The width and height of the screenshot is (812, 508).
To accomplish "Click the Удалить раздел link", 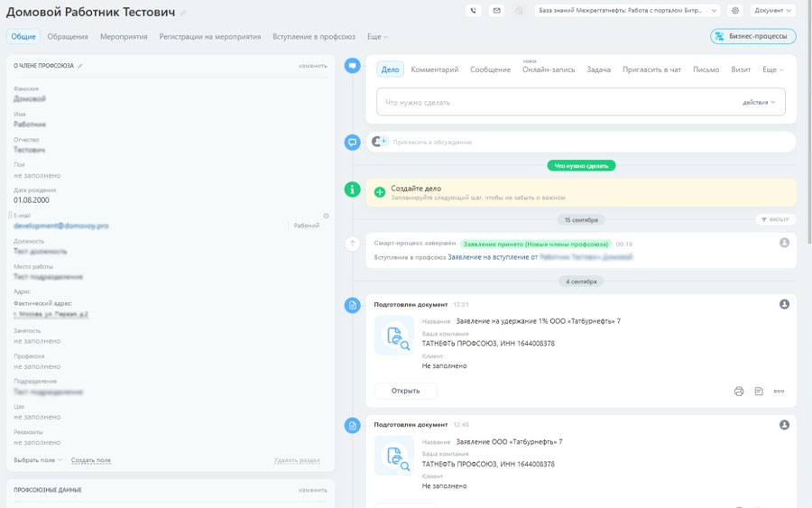I will (x=297, y=460).
